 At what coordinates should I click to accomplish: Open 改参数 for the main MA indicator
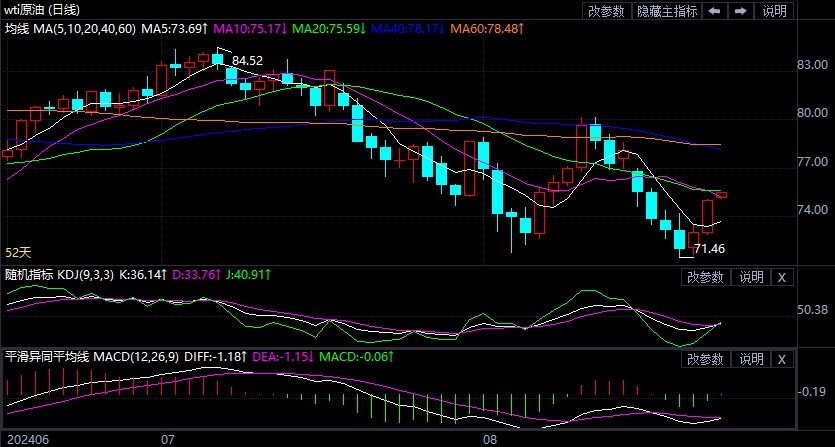[x=606, y=11]
